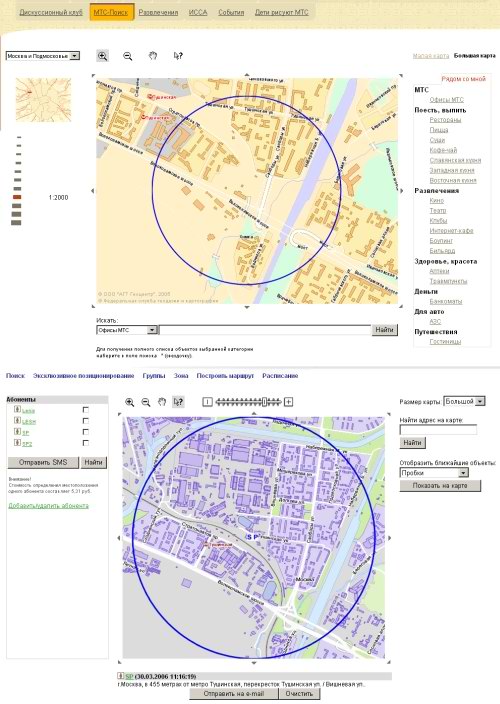
Task: Click Найти button next to Искать field
Action: pos(385,330)
